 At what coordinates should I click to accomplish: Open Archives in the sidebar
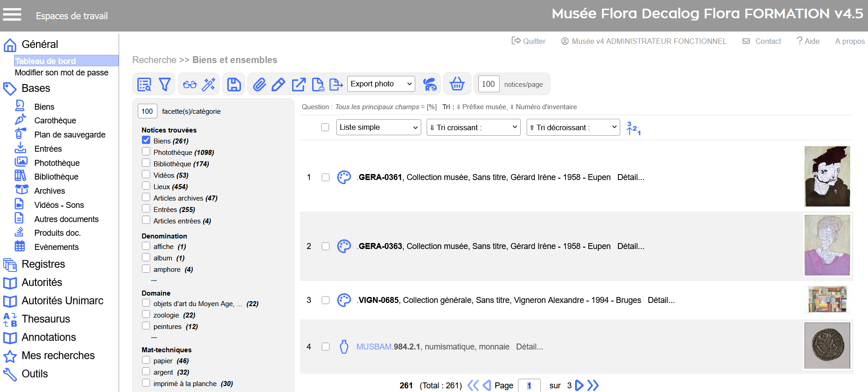pyautogui.click(x=50, y=191)
